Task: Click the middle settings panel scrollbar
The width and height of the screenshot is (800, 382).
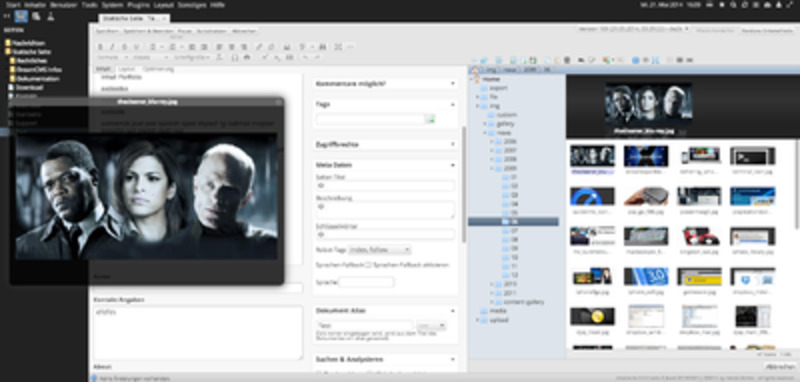Action: [x=463, y=184]
